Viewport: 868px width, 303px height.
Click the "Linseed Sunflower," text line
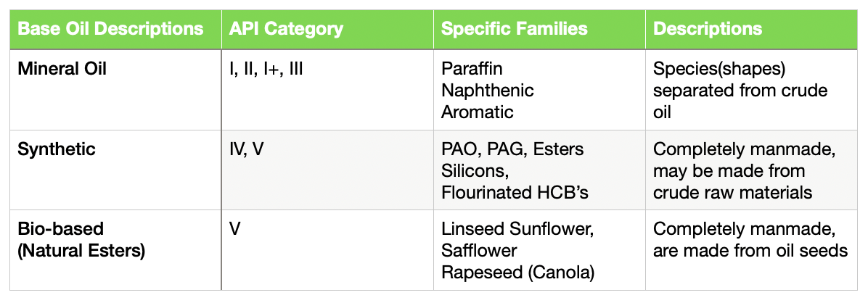coord(517,230)
